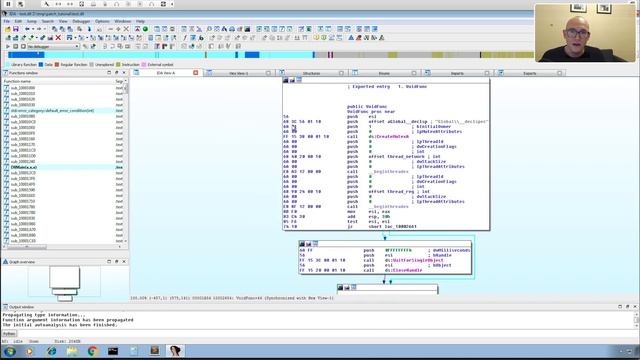Viewport: 640px width, 360px height.
Task: Open Windows Start menu orb
Action: tap(10, 351)
